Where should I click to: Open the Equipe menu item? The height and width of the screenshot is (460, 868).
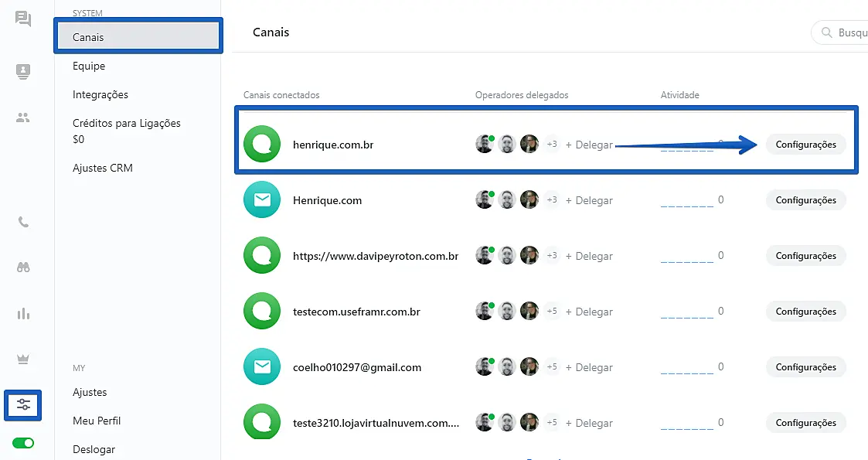click(x=89, y=66)
